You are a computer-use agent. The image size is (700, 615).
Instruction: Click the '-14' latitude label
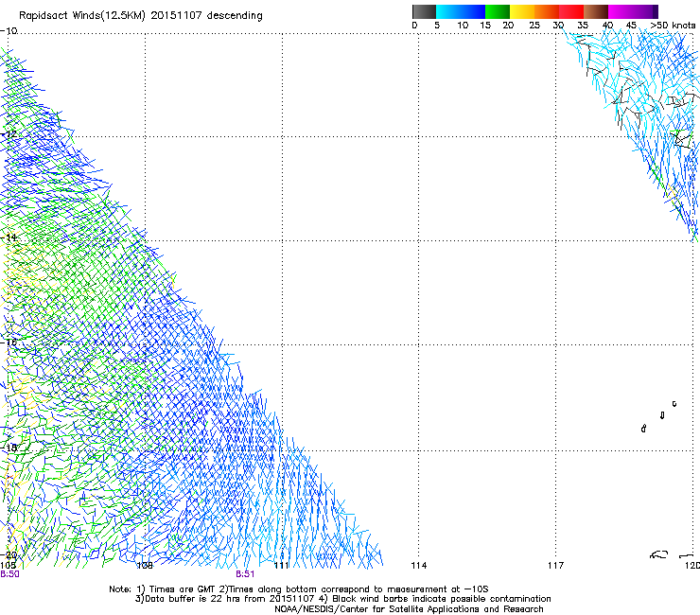9,237
